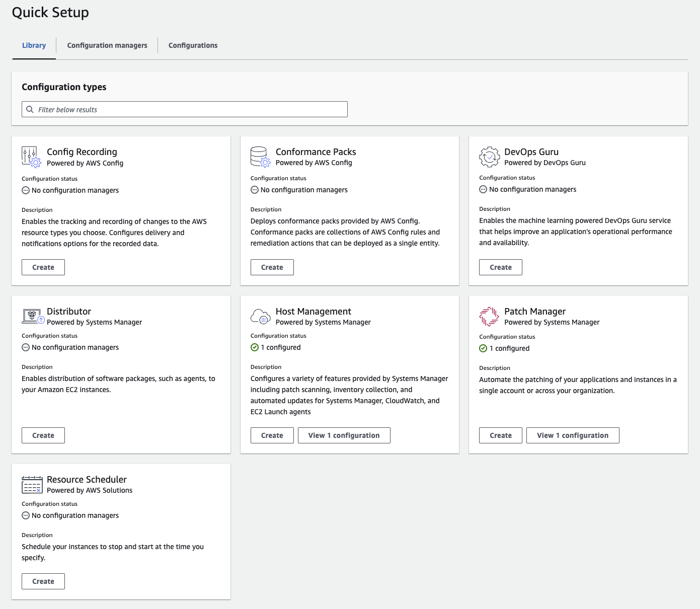Click 'Powered by Systems Manager' under Distributor
Viewport: 700px width, 609px height.
(x=95, y=322)
